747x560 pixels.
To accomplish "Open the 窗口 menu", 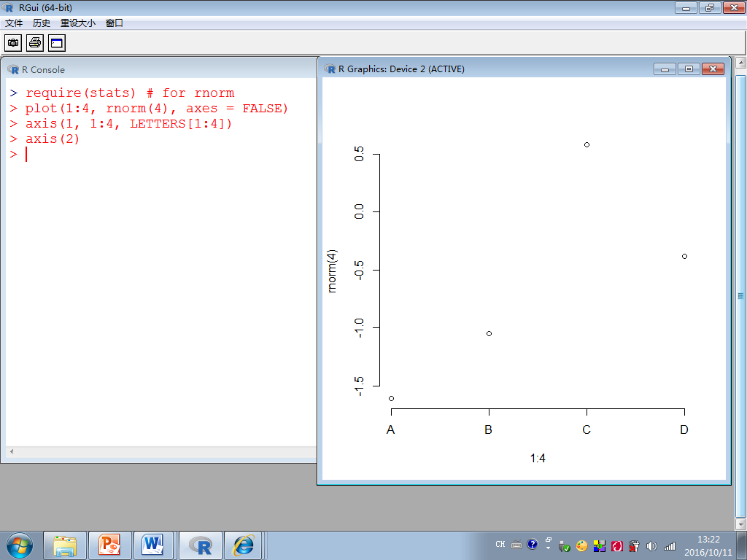I will (115, 23).
